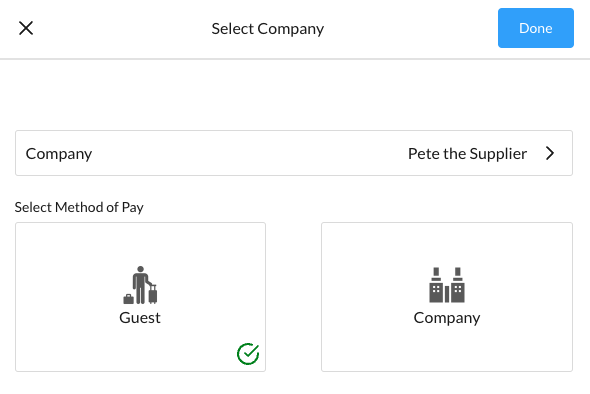Tap the Guest label under the traveler

point(140,318)
